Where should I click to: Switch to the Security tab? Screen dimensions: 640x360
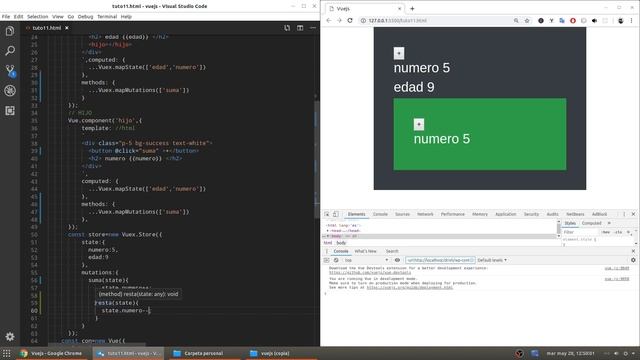pyautogui.click(x=531, y=214)
